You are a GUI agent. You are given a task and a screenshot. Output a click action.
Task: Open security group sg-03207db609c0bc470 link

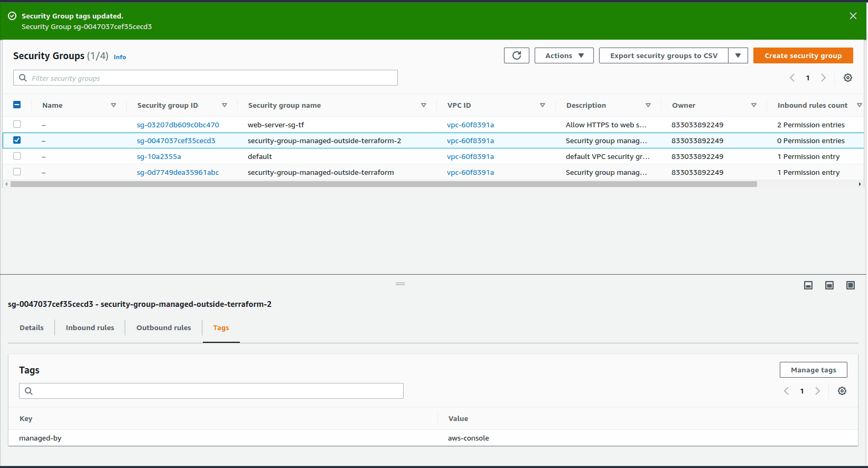pyautogui.click(x=178, y=125)
